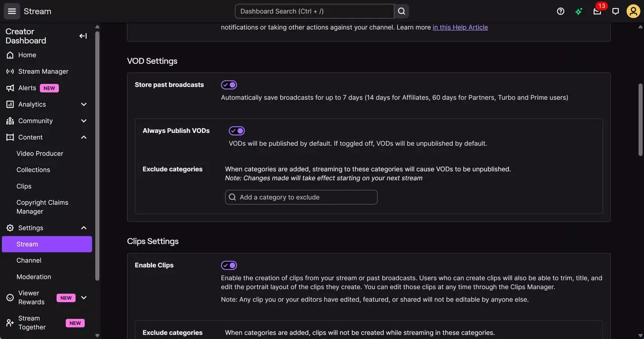Click the 'Creator Dashboard' sidebar title
This screenshot has height=339, width=644.
(26, 36)
